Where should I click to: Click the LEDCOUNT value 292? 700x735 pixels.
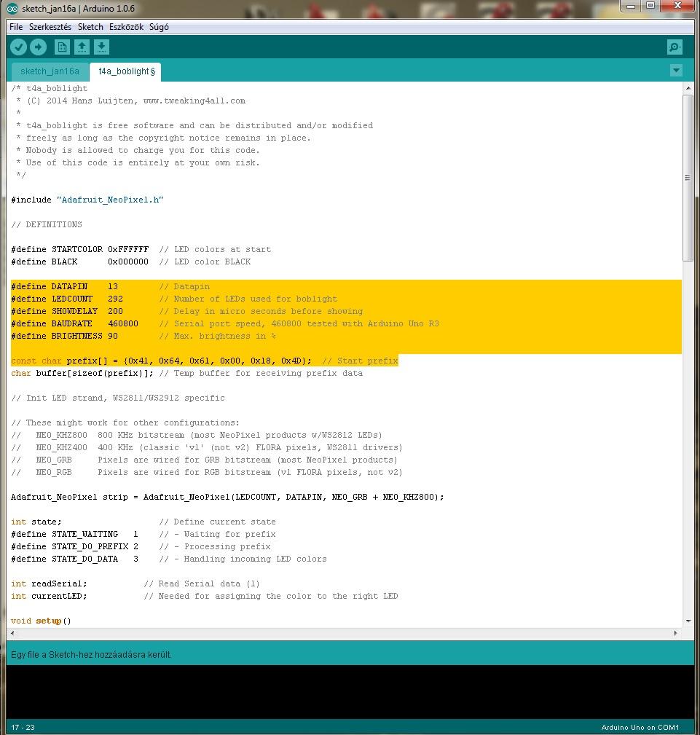click(x=115, y=299)
